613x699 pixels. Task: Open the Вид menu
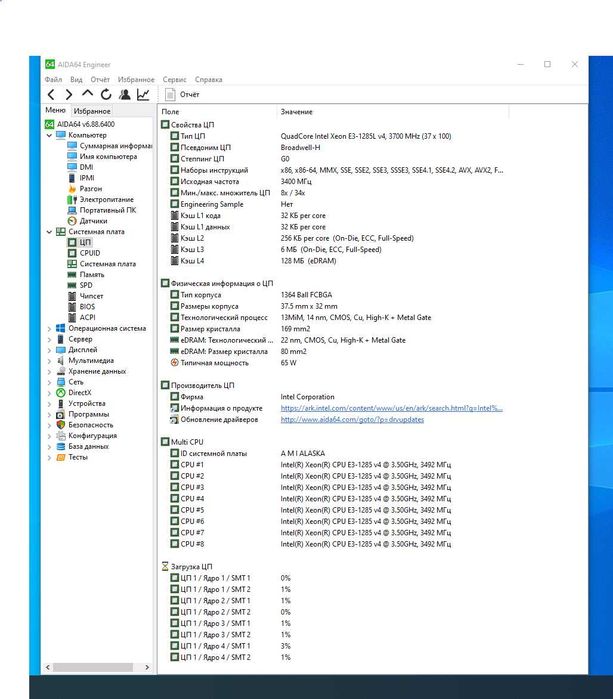(76, 79)
